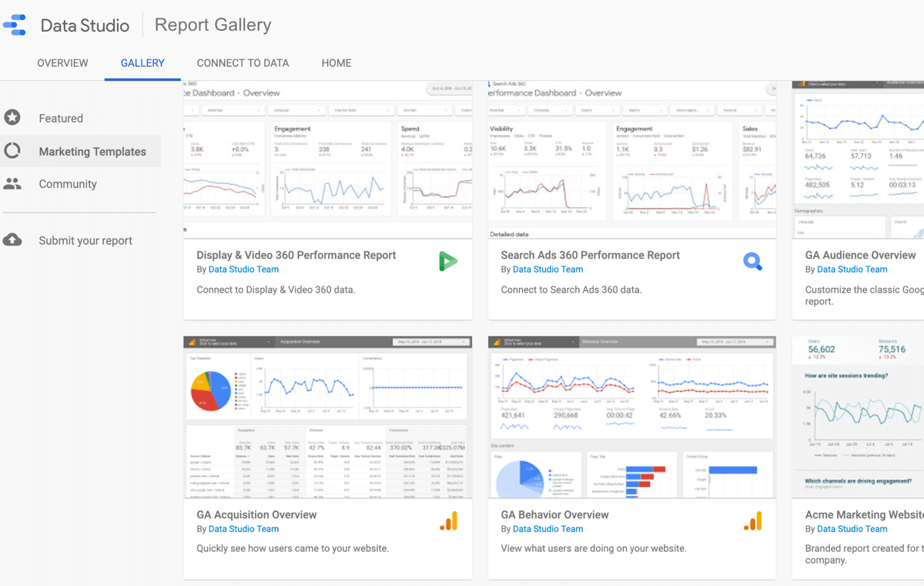
Task: Open the GA Audience Overview report thumbnail
Action: [858, 159]
